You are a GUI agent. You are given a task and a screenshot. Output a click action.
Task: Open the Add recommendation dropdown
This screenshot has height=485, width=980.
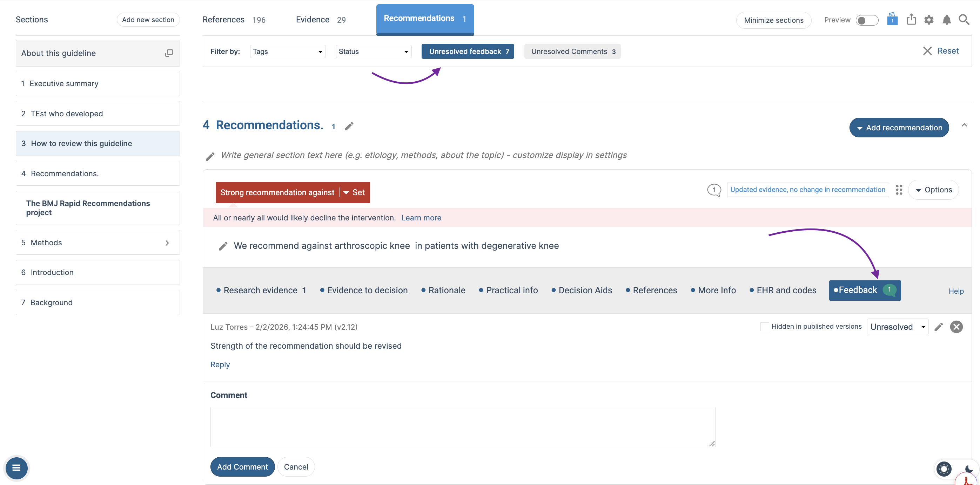899,128
